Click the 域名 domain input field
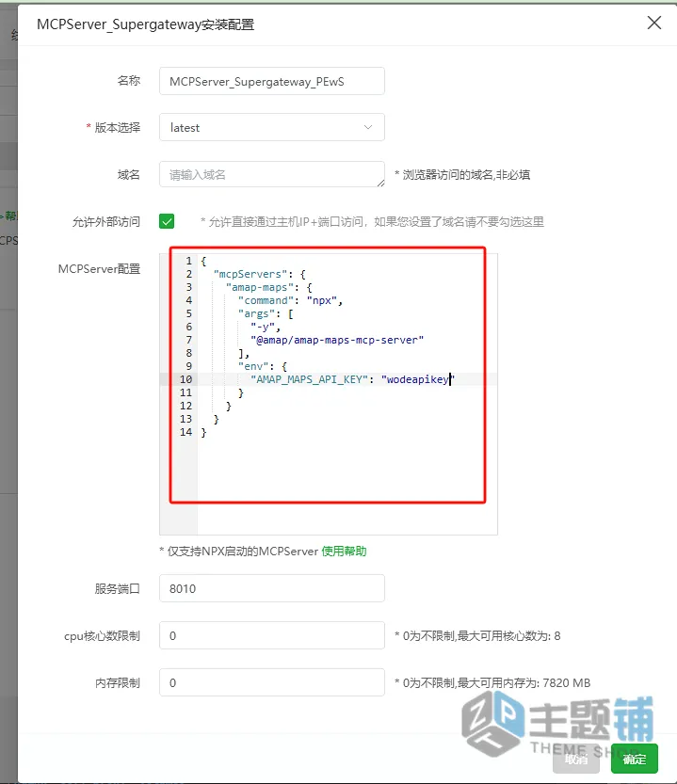The width and height of the screenshot is (677, 784). click(272, 174)
